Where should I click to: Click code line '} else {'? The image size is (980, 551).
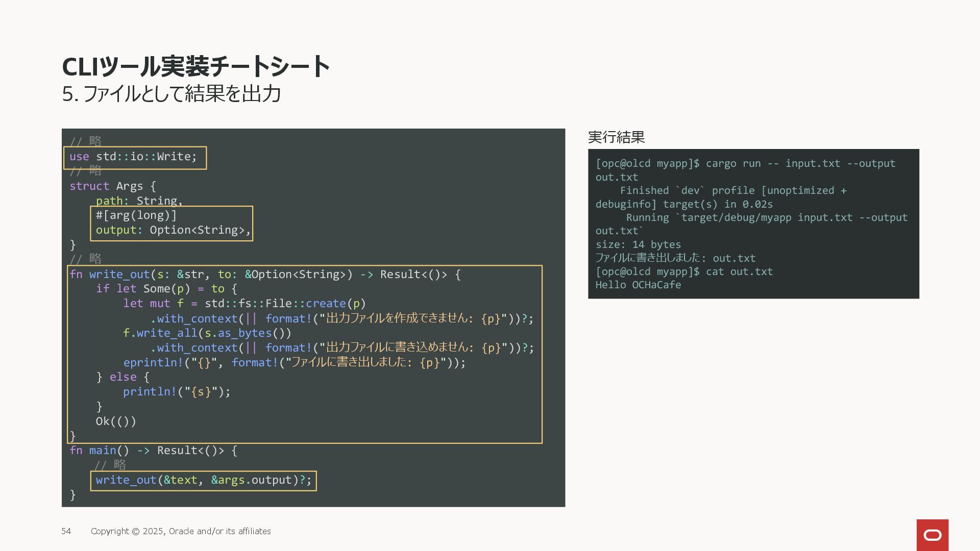(x=123, y=377)
